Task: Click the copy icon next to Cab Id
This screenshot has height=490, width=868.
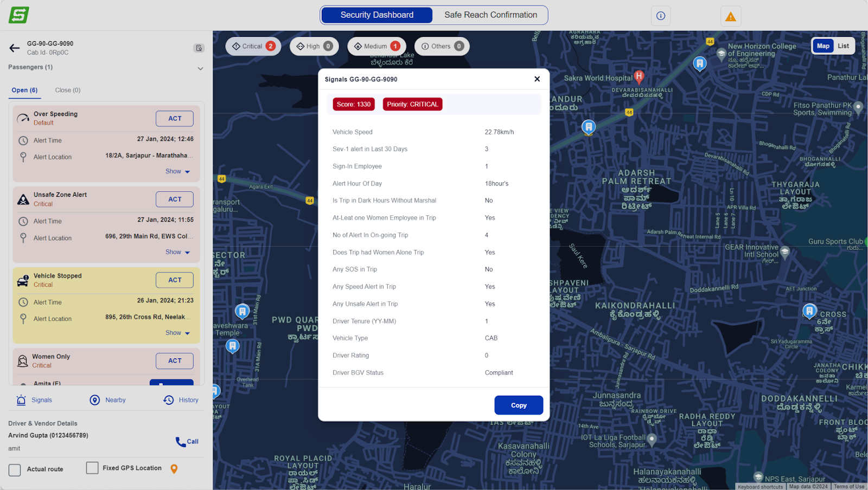Action: coord(199,48)
